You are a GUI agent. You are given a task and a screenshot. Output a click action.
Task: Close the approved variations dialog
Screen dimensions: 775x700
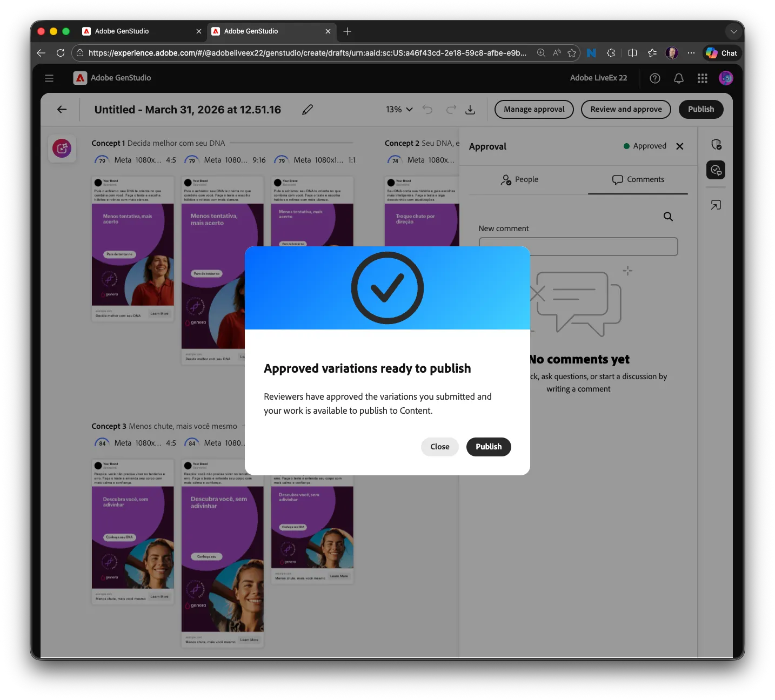click(440, 447)
